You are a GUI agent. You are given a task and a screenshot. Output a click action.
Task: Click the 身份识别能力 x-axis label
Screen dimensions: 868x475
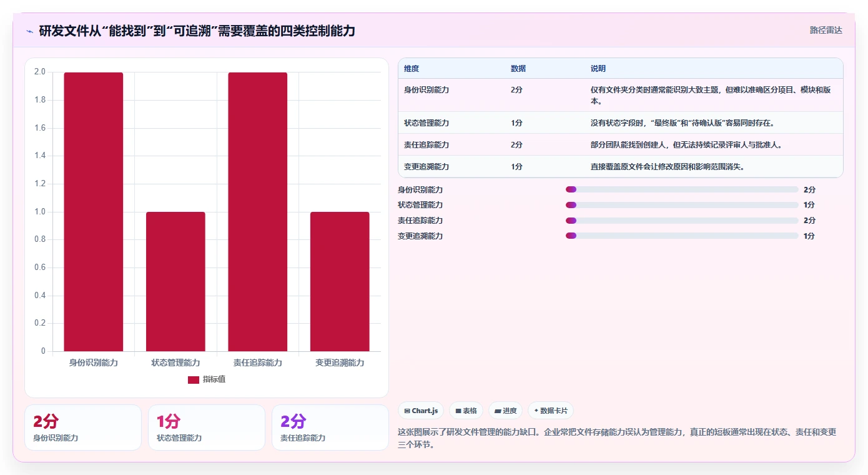[x=94, y=362]
